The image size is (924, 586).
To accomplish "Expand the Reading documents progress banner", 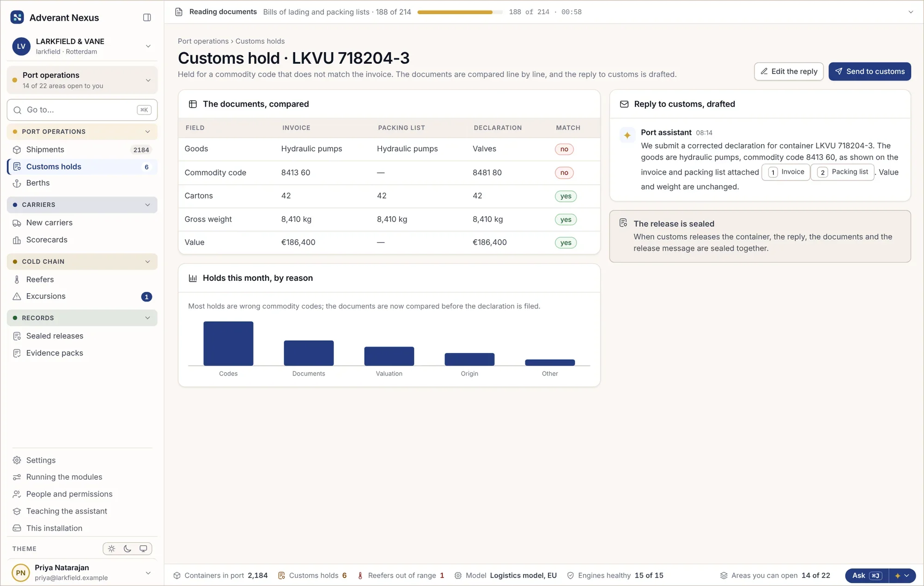I will [x=910, y=12].
